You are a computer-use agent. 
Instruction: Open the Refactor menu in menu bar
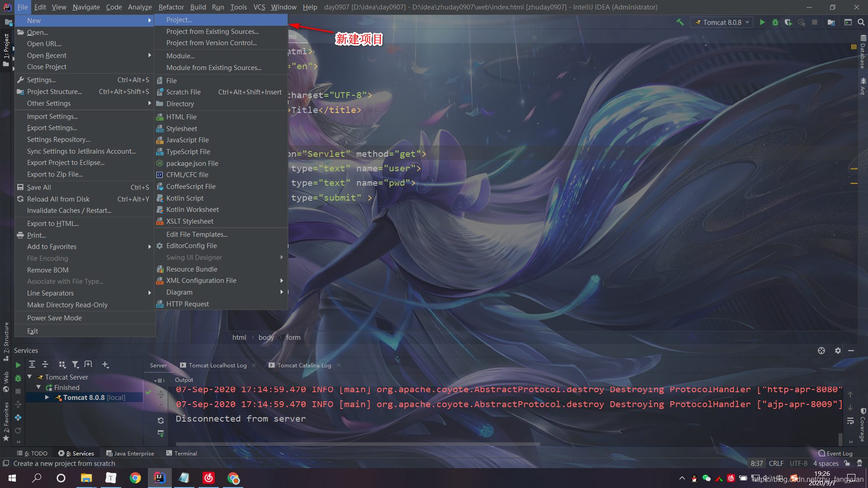point(171,7)
